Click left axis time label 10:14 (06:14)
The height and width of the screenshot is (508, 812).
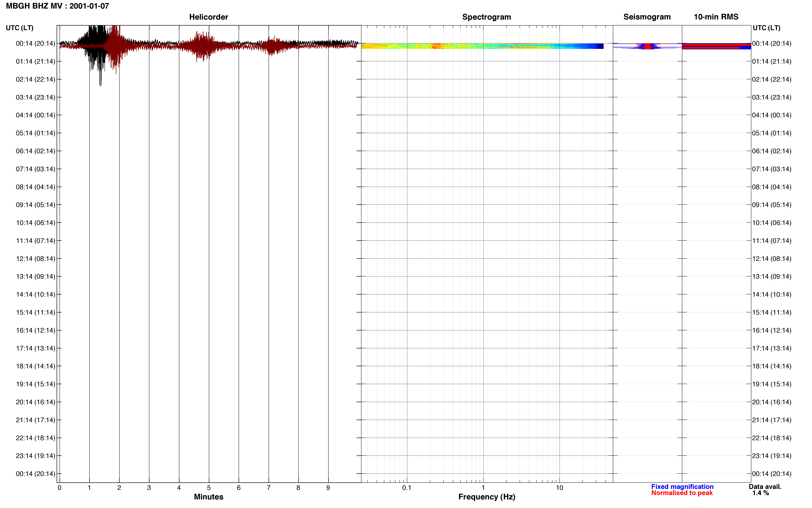pos(35,223)
